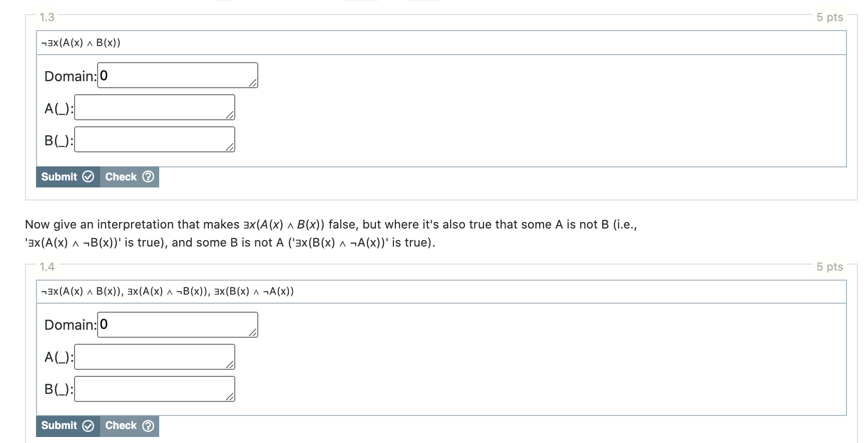The height and width of the screenshot is (443, 868).
Task: Click the Submit button for problem 1.3
Action: [68, 177]
